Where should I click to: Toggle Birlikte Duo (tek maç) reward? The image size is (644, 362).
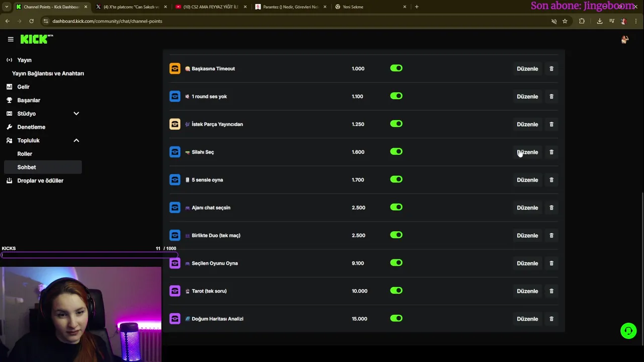pos(396,235)
